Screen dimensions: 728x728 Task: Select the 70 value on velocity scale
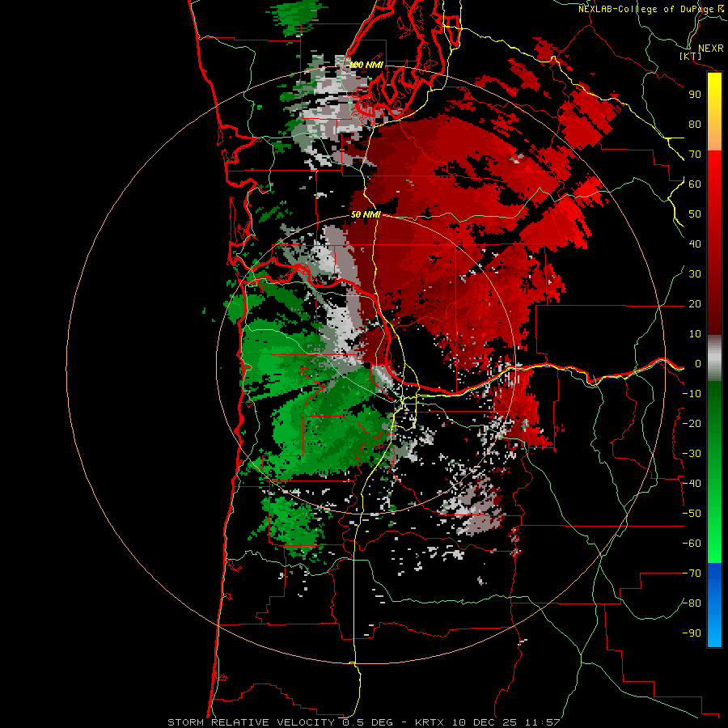[x=695, y=154]
